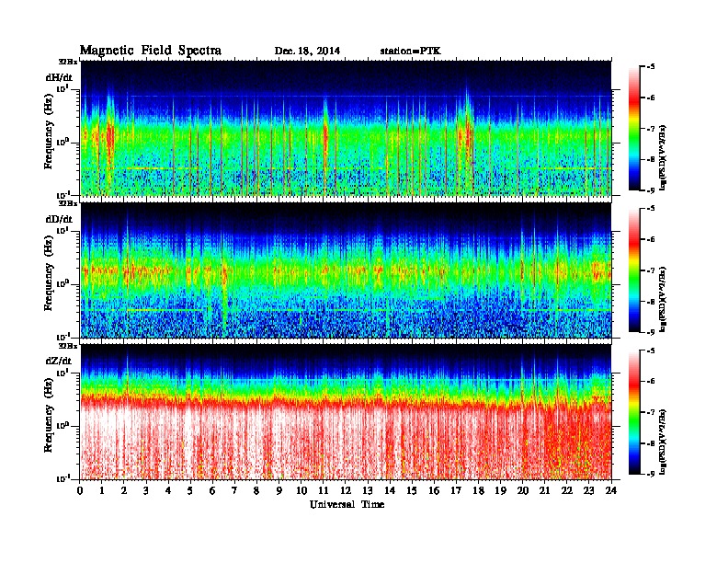Click hour tick label "12" on time axis
The image size is (728, 563).
pyautogui.click(x=346, y=490)
